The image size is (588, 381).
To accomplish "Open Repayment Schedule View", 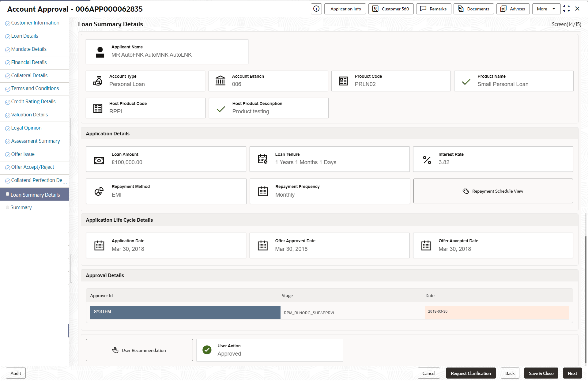I will (x=493, y=191).
